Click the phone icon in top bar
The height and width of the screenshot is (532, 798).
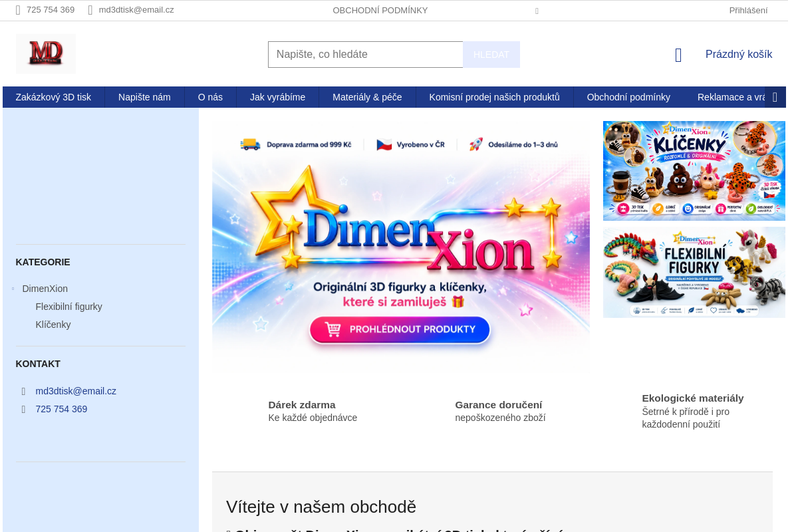coord(18,10)
